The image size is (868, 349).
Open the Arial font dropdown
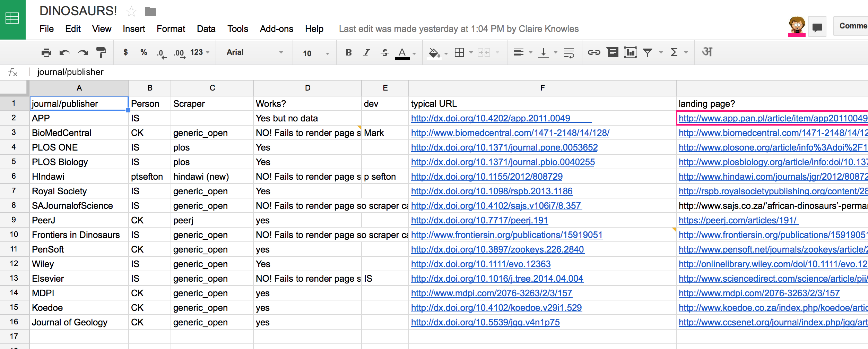[254, 52]
